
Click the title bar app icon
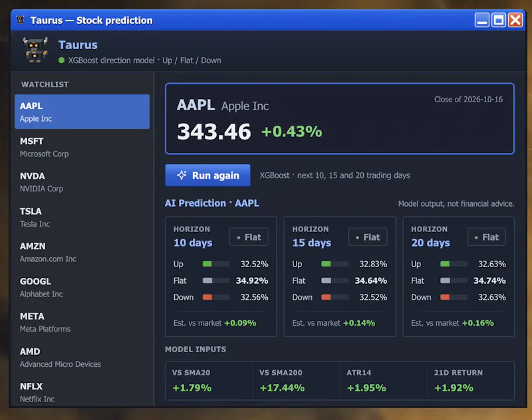pos(21,20)
